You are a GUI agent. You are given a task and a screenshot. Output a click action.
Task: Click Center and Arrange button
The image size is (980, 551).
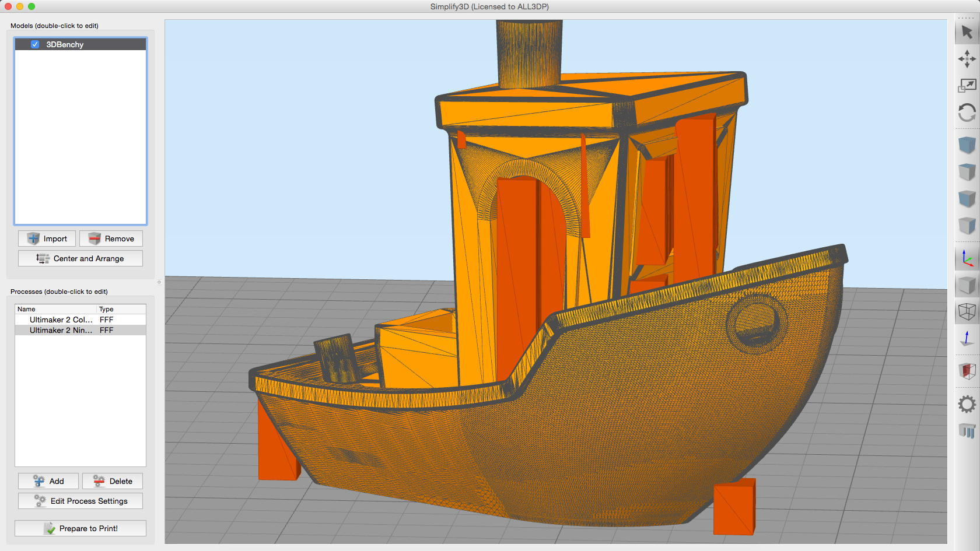click(80, 258)
